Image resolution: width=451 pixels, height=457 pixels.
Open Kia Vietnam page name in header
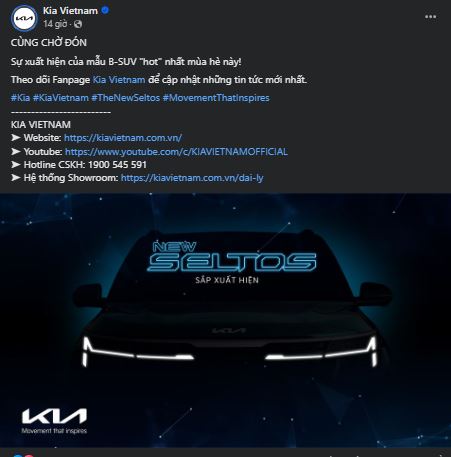tap(70, 11)
